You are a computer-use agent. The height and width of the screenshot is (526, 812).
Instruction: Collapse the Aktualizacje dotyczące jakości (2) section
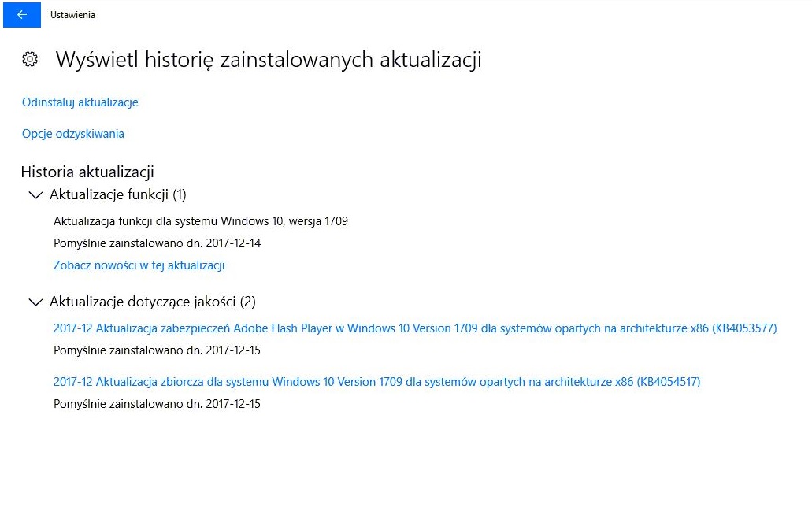142,302
